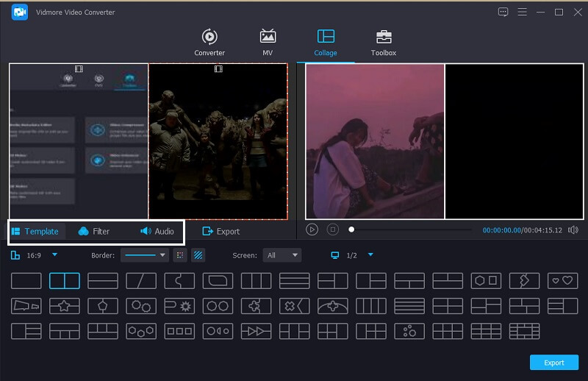Open the feedback chat icon in title bar
Screen dimensions: 588x381
coord(503,12)
